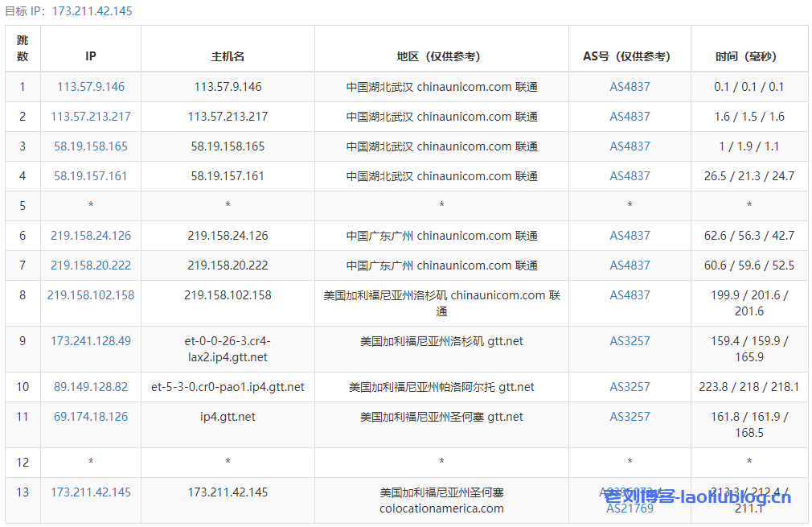Open hop 6 IP link 219.158.24.126
This screenshot has width=812, height=527.
91,236
